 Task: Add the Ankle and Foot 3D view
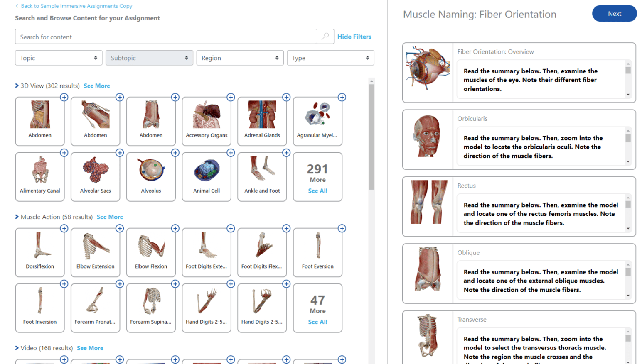click(286, 153)
